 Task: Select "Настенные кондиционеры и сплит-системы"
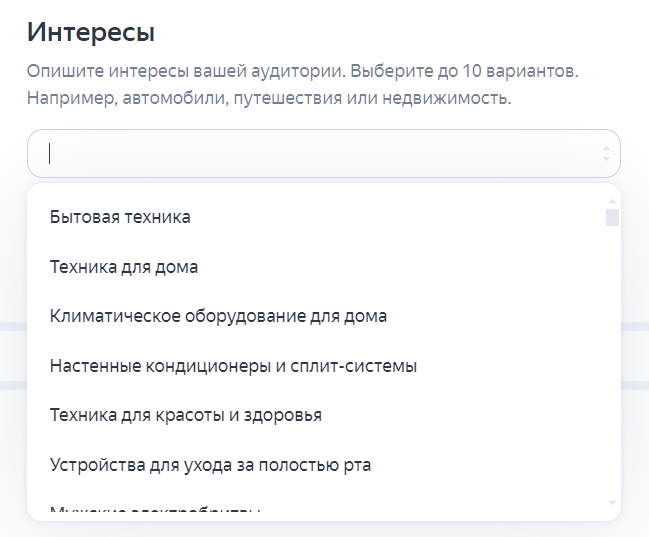233,366
